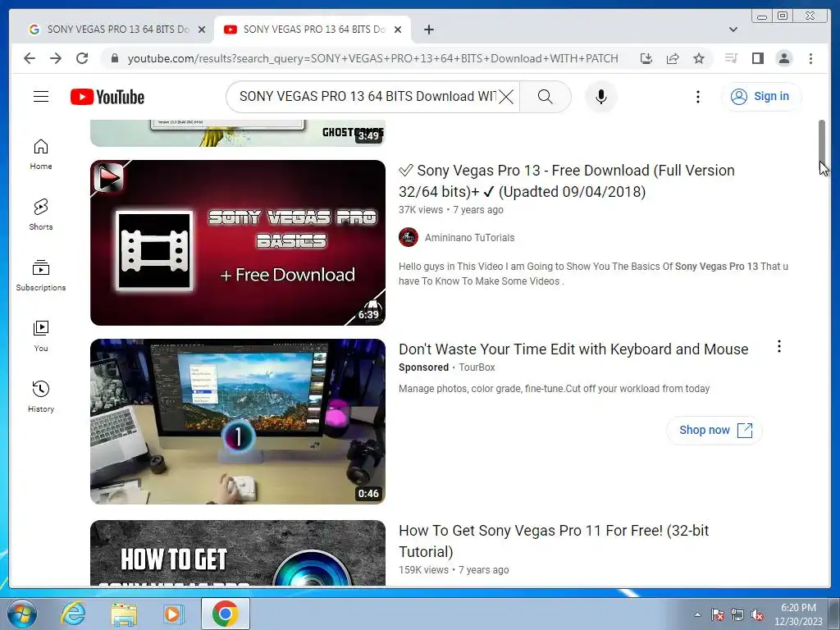This screenshot has width=840, height=630.
Task: Close the Google search tab
Action: point(202,30)
